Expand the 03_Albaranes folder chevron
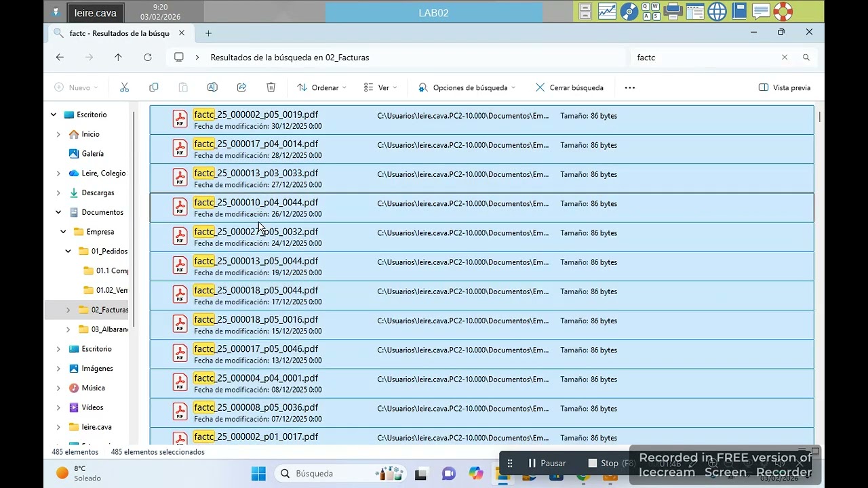This screenshot has height=488, width=868. click(x=68, y=329)
